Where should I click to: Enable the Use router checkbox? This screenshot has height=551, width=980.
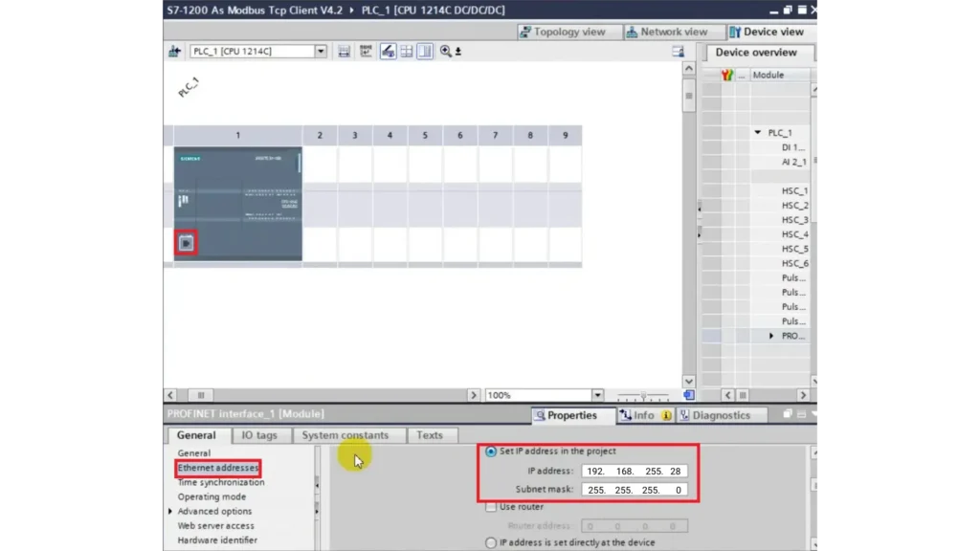(x=492, y=507)
